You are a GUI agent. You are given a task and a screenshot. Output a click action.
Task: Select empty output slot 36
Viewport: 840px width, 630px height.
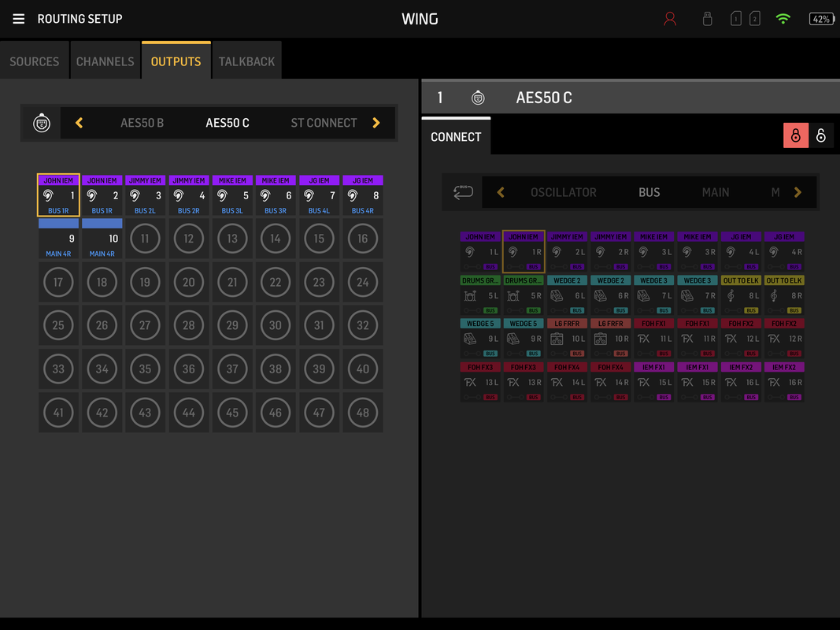(189, 369)
